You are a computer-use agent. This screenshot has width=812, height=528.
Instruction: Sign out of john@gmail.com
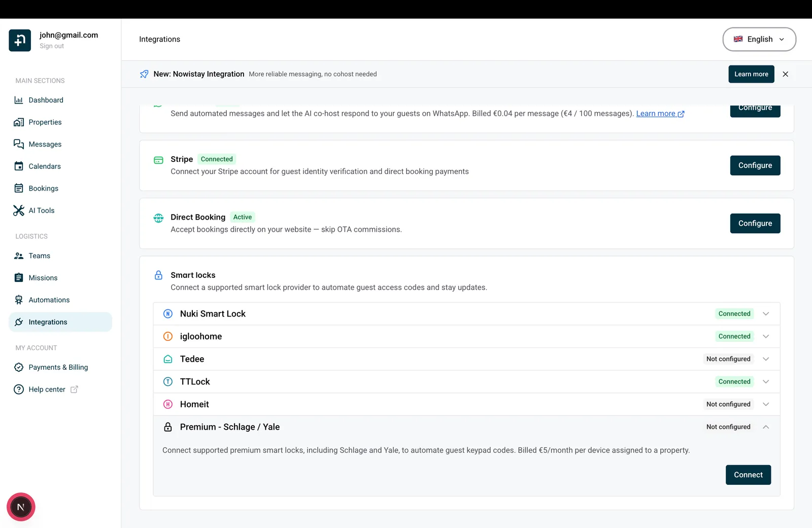52,46
